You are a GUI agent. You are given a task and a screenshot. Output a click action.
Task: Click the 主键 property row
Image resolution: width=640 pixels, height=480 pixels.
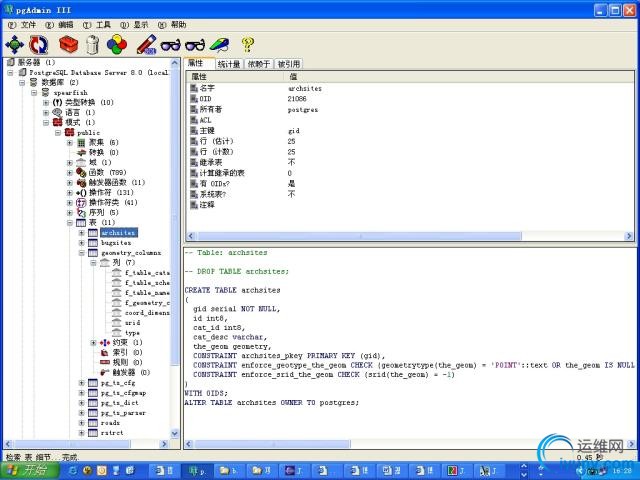409,131
